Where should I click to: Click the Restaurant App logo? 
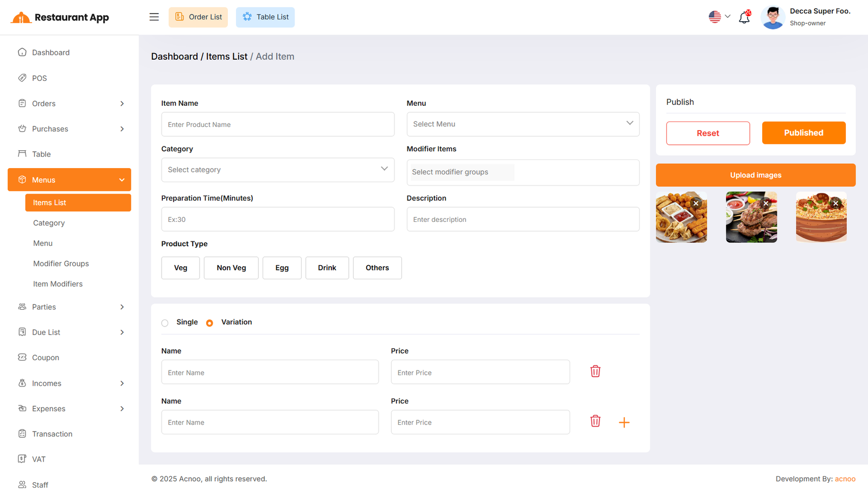60,17
